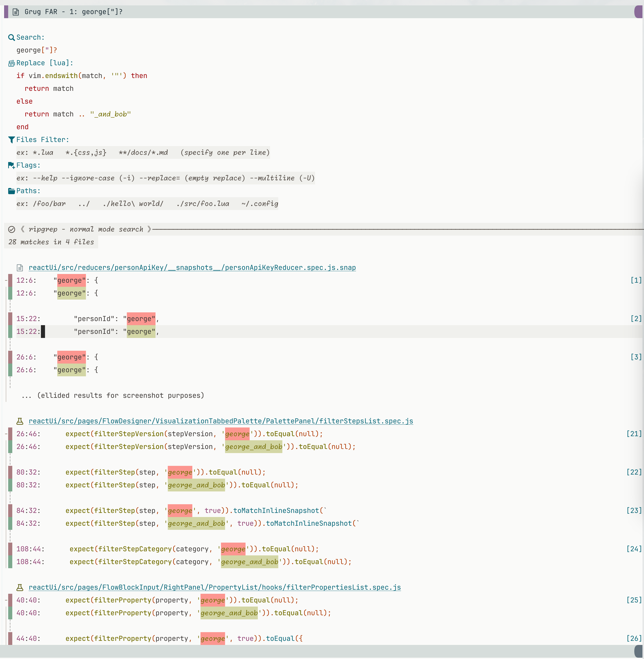
Task: Click flask icon beside filterPropertiesList.spec.js
Action: 20,588
